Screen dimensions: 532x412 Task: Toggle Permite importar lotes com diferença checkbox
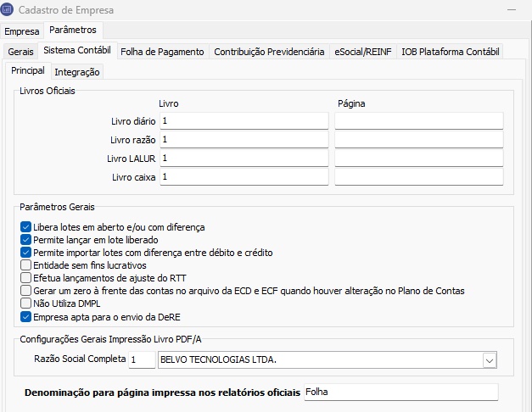pyautogui.click(x=25, y=253)
